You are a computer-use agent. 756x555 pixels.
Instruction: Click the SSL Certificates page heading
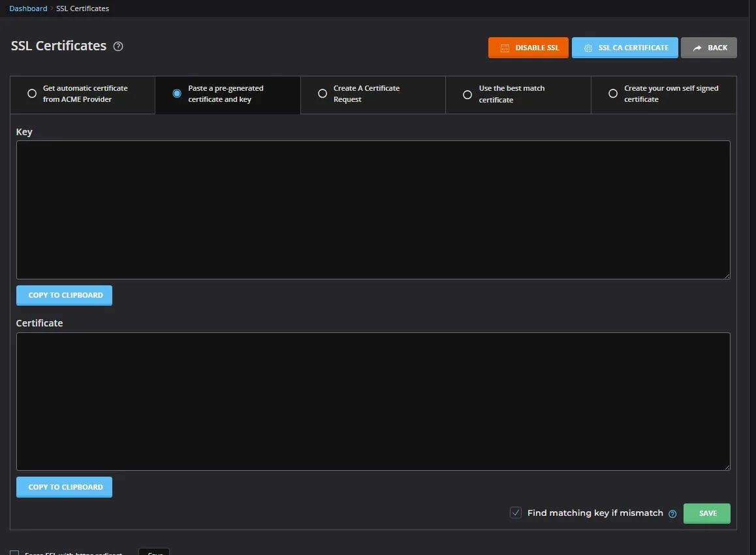59,46
